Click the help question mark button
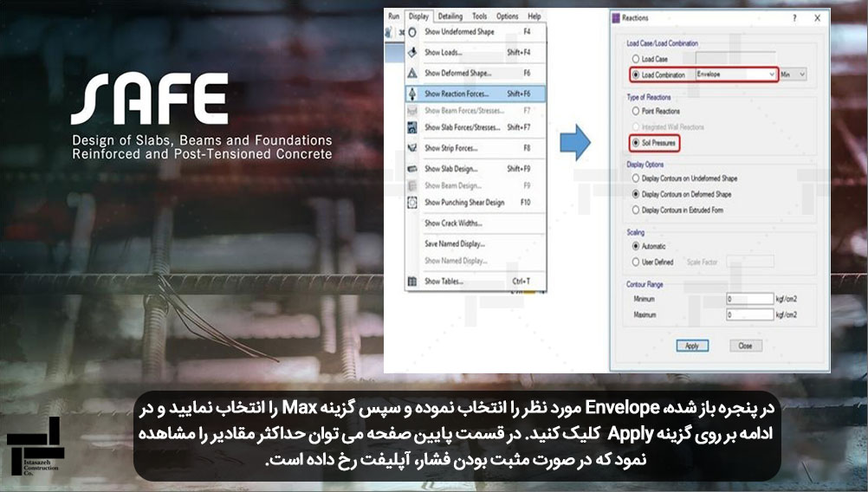The width and height of the screenshot is (868, 492). 794,17
